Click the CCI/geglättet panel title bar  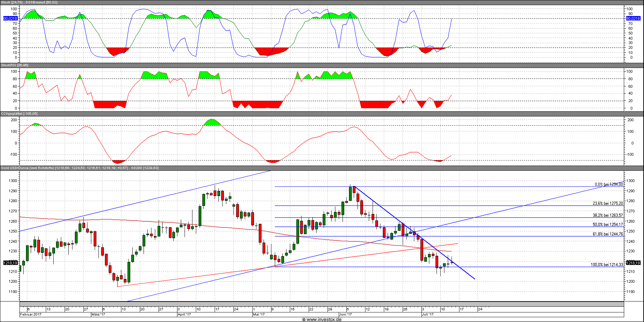point(19,114)
